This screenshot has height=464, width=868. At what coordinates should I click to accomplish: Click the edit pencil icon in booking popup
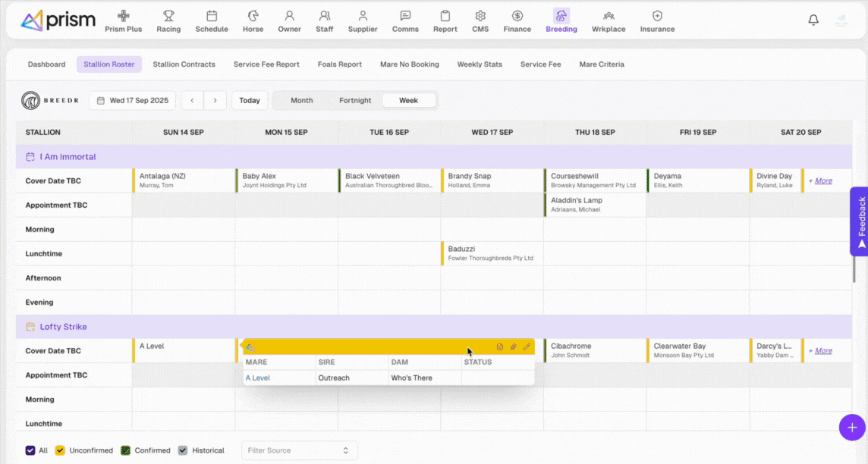point(527,347)
